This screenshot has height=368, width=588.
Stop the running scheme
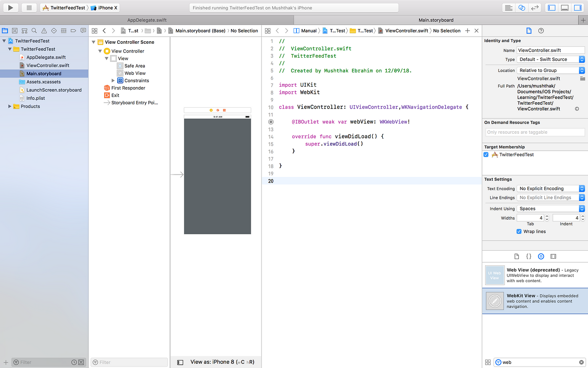(29, 8)
